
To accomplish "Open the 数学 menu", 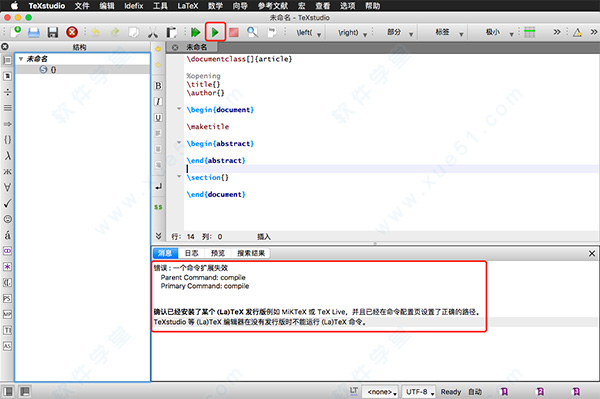I will point(215,6).
